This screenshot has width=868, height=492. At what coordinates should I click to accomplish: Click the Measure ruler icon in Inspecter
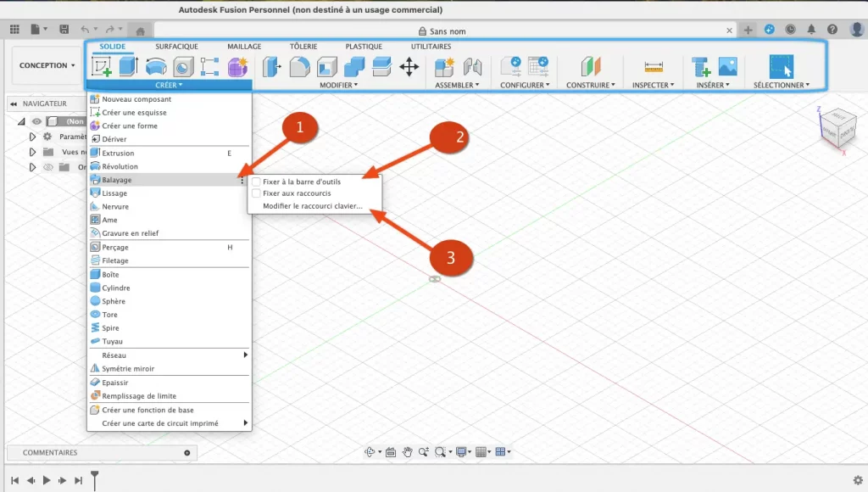(x=653, y=67)
